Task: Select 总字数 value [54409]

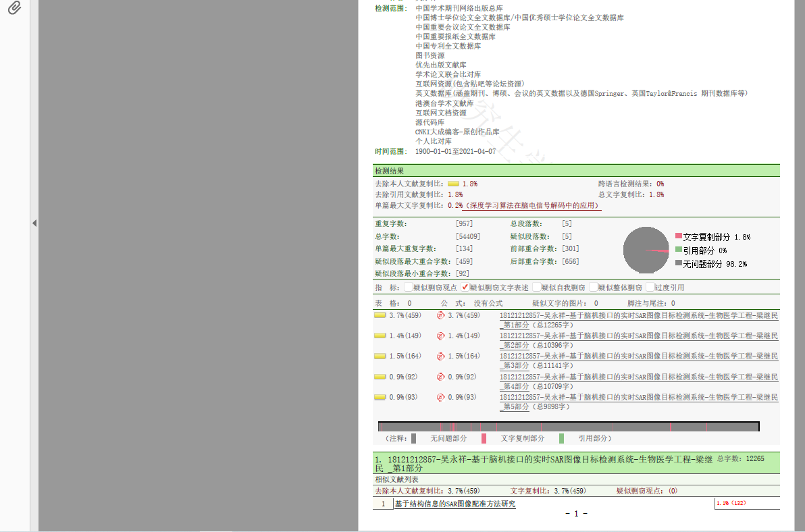Action: coord(468,236)
